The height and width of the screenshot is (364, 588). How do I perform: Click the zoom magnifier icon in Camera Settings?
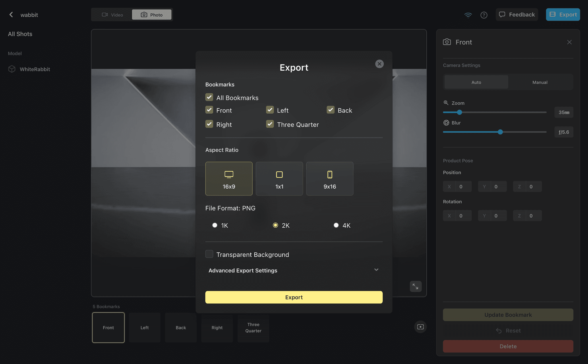coord(446,103)
